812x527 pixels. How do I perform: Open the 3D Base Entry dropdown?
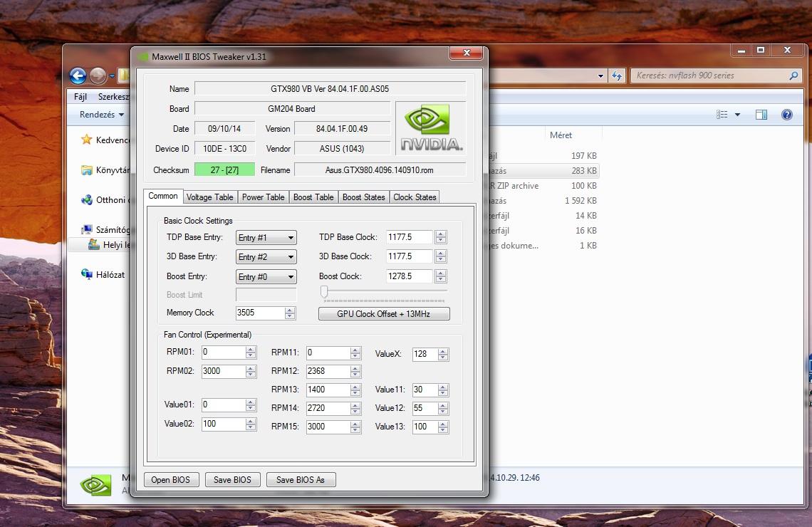(x=266, y=257)
